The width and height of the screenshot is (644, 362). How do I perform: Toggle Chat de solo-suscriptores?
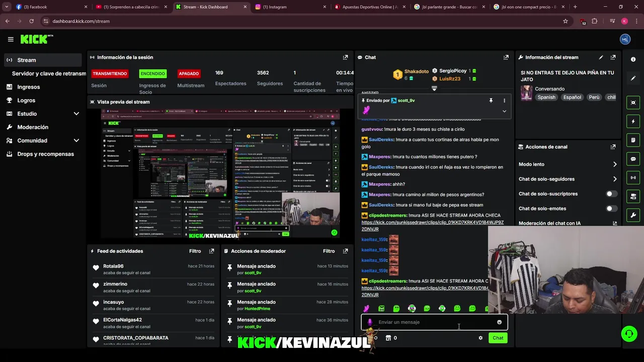click(x=611, y=194)
